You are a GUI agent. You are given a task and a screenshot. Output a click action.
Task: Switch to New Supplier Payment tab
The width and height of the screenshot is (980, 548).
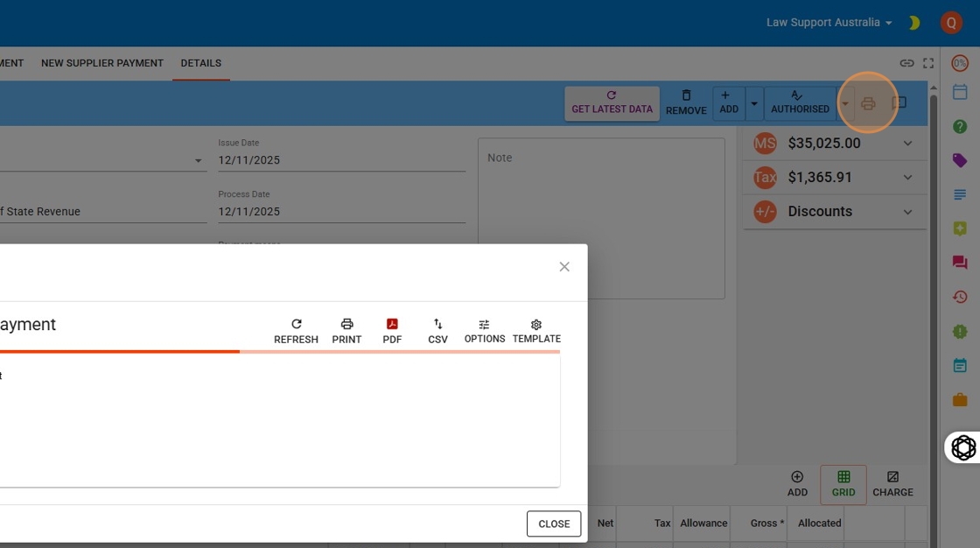click(102, 63)
